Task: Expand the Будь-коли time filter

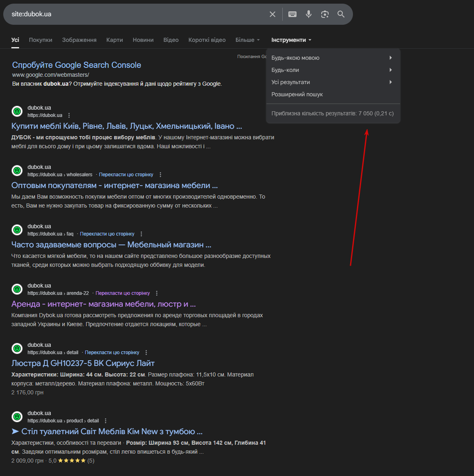Action: pos(333,70)
